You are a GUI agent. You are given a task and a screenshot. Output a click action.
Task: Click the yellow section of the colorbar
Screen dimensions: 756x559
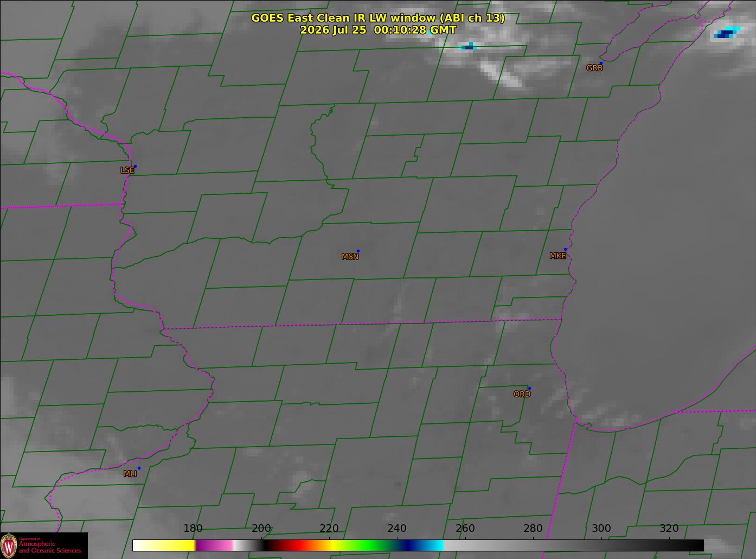163,545
